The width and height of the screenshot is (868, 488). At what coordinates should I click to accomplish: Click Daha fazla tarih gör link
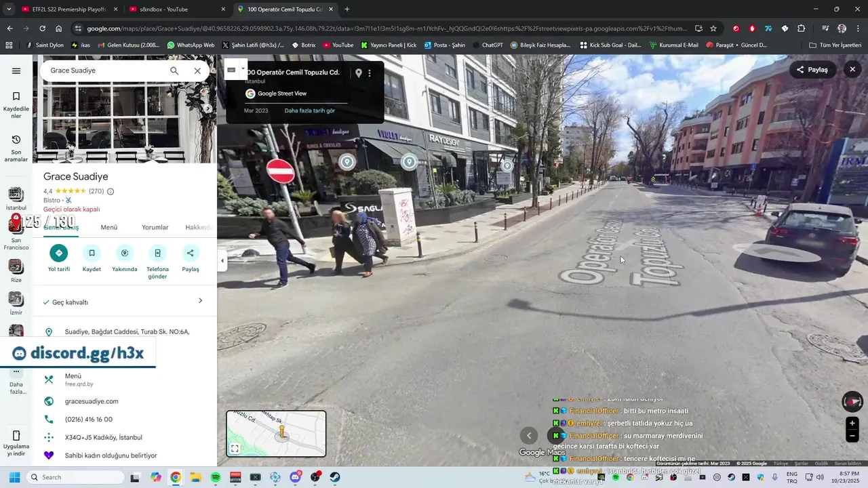click(x=310, y=110)
